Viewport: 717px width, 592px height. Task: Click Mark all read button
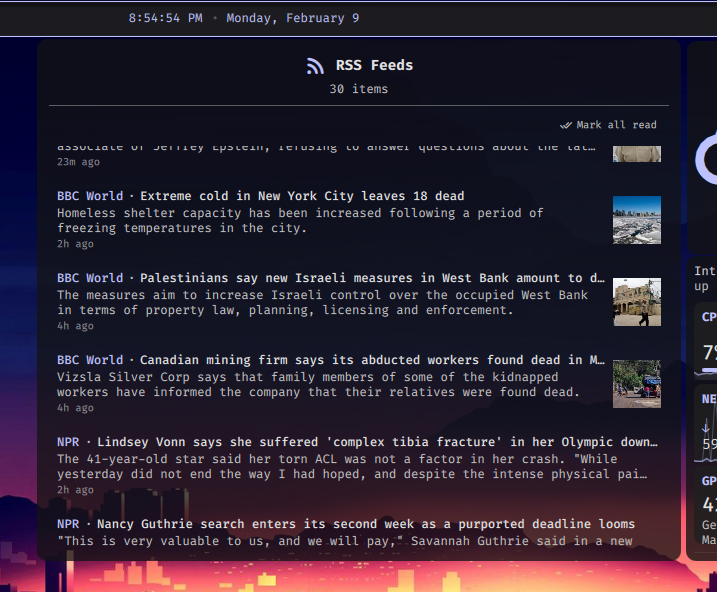[x=608, y=125]
